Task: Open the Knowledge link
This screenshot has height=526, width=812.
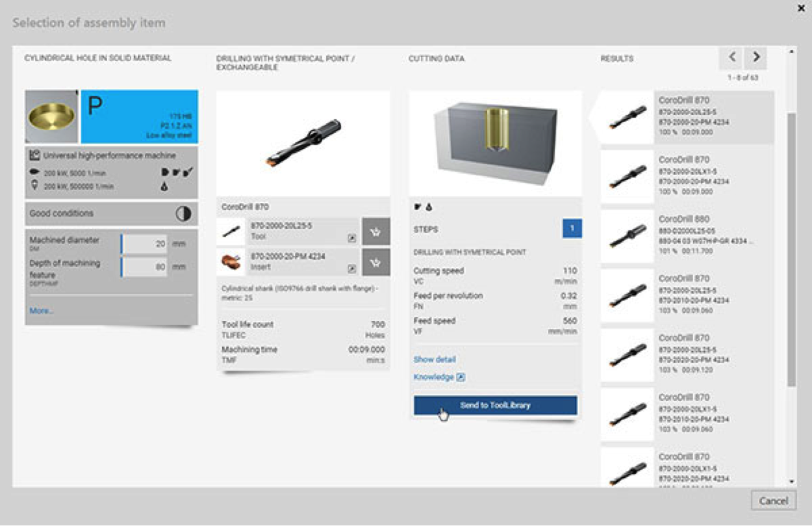Action: pyautogui.click(x=434, y=377)
